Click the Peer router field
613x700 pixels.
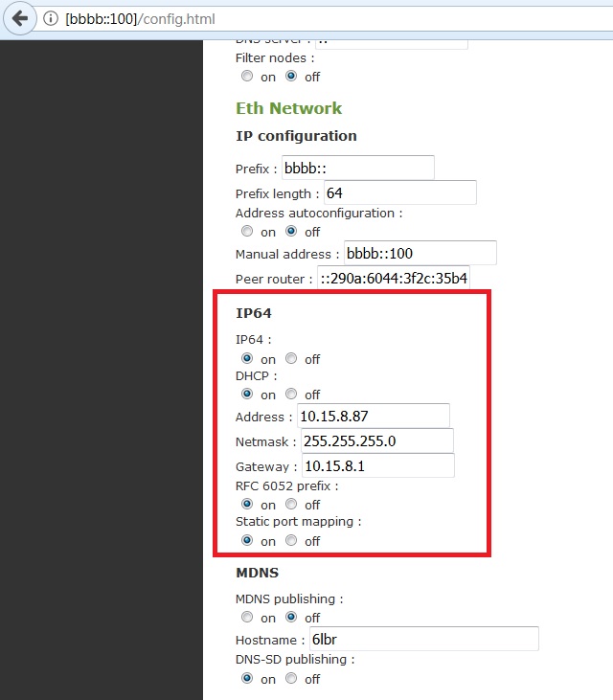click(394, 278)
